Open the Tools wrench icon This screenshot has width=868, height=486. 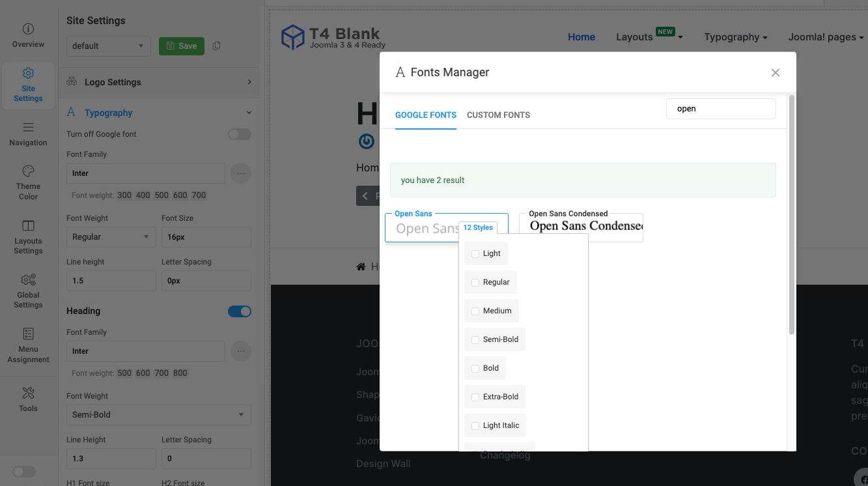pos(28,393)
